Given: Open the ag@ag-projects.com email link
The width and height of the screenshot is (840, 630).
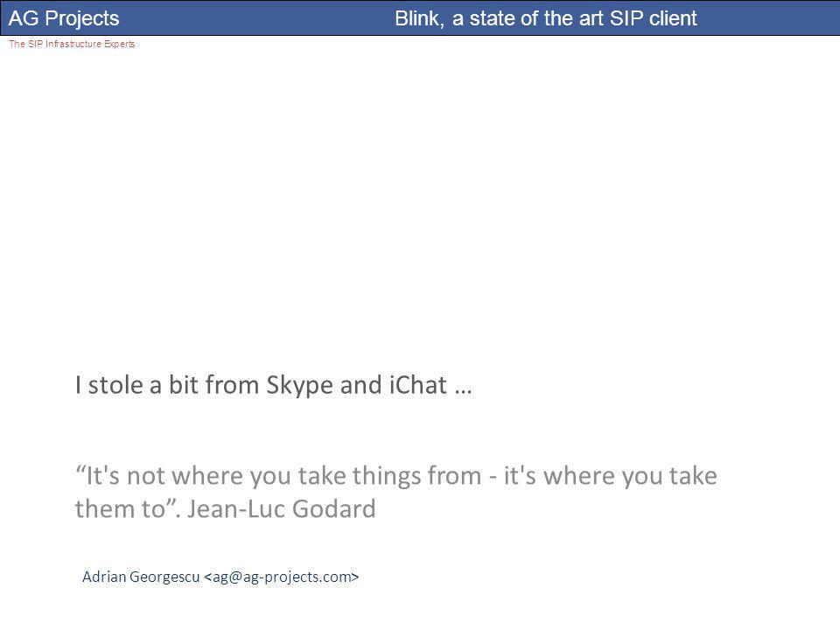Looking at the screenshot, I should point(282,577).
